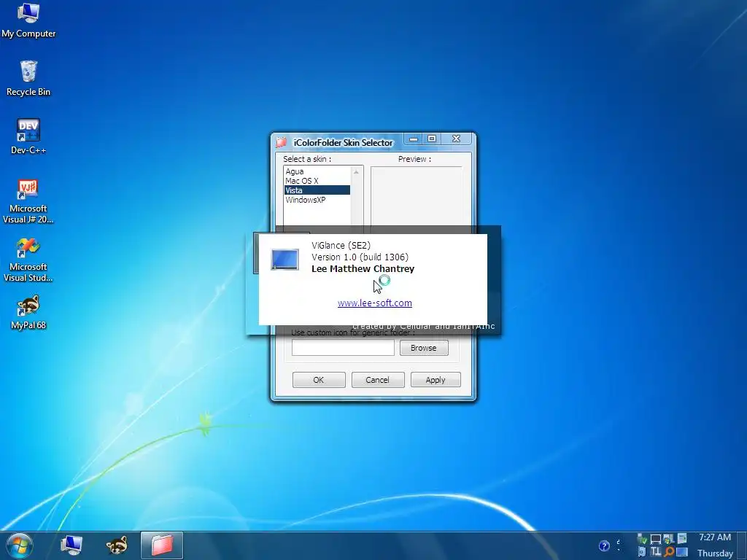The width and height of the screenshot is (747, 560).
Task: Click the monitor outline tray icon
Action: pyautogui.click(x=656, y=540)
